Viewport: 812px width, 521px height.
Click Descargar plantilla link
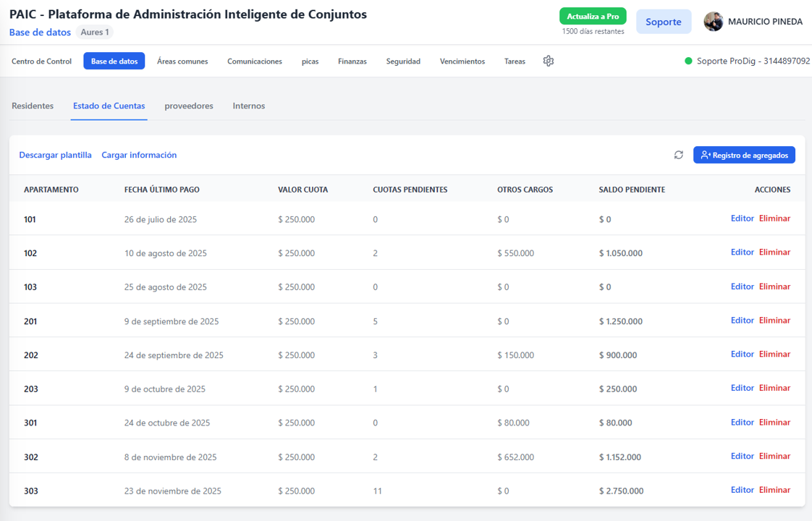coord(56,155)
